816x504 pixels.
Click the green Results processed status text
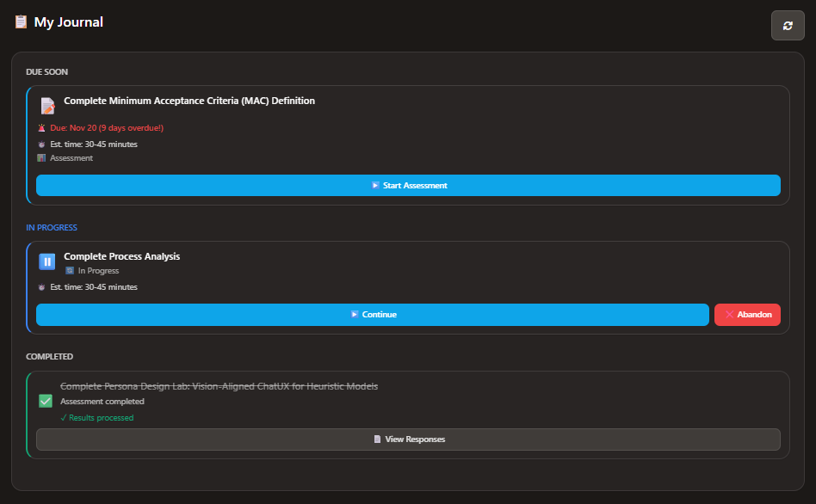[x=97, y=418]
